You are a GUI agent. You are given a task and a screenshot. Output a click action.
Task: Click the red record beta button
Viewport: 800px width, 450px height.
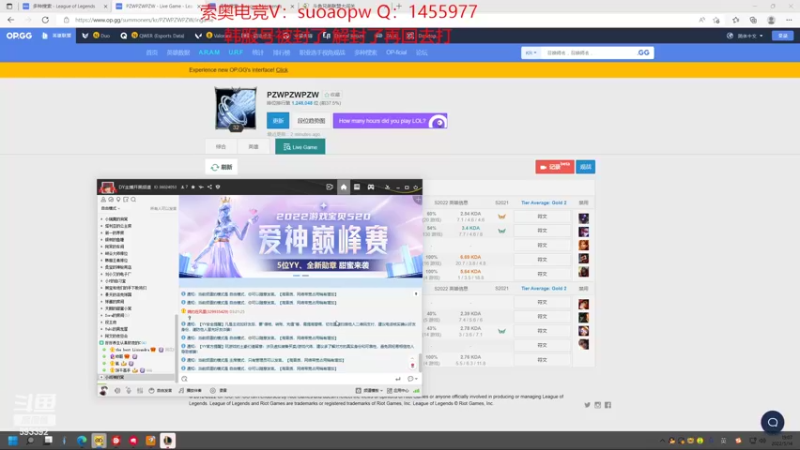click(554, 167)
